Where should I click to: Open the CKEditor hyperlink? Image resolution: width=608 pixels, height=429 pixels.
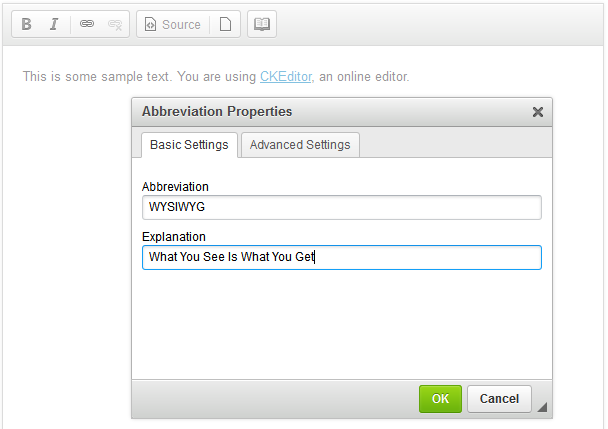pos(285,76)
